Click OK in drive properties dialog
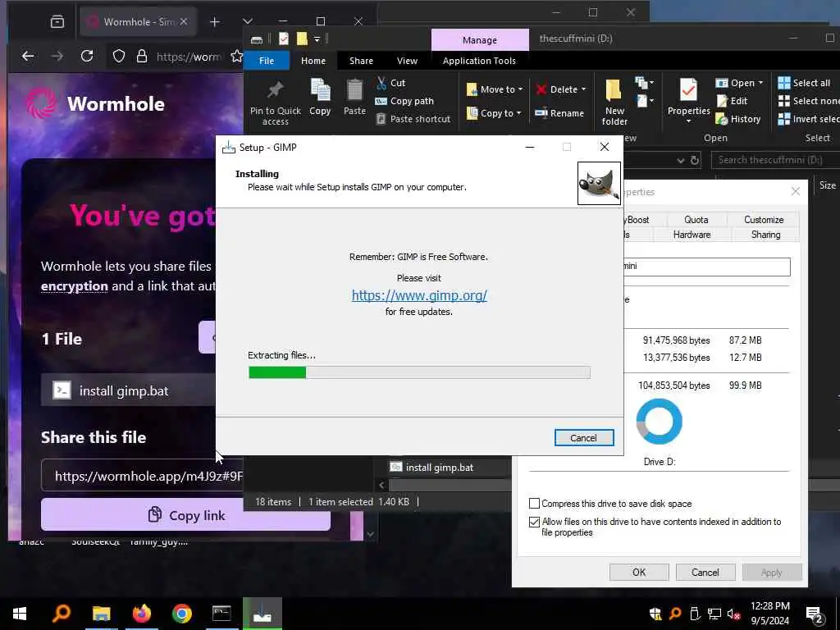The width and height of the screenshot is (840, 630). (x=638, y=572)
